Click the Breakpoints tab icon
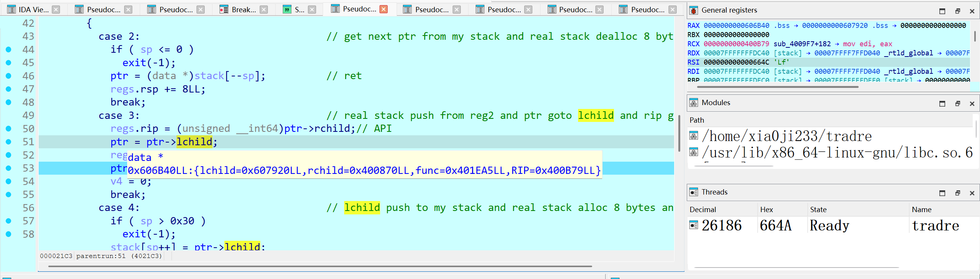980x279 pixels. click(x=224, y=10)
